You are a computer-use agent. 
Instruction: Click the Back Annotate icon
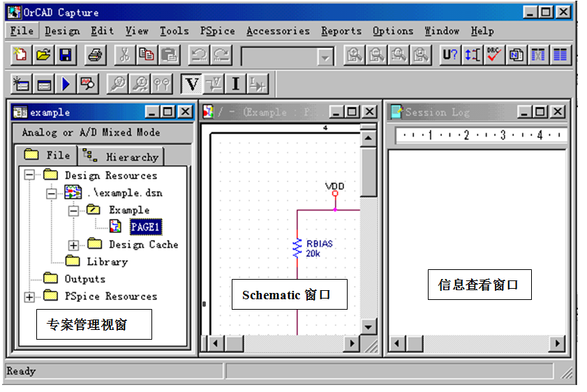point(472,55)
